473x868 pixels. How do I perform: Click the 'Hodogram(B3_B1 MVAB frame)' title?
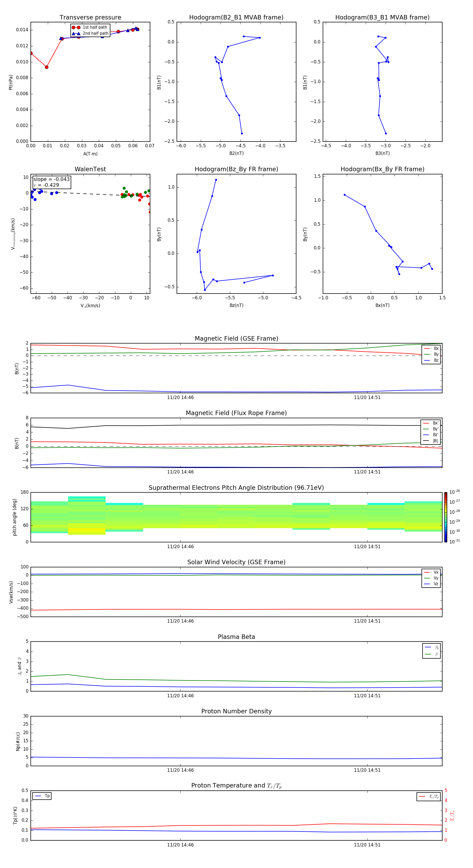(x=382, y=18)
